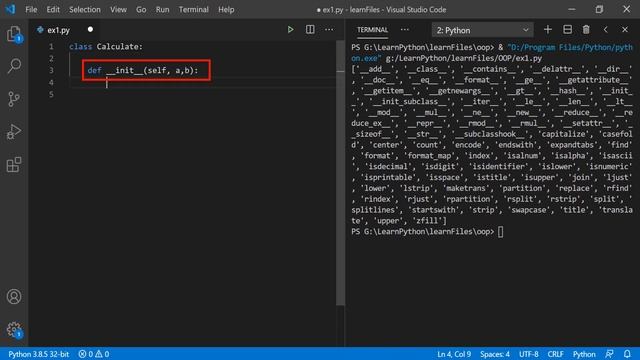The image size is (640, 360).
Task: Open the Source Control view
Action: [14, 99]
